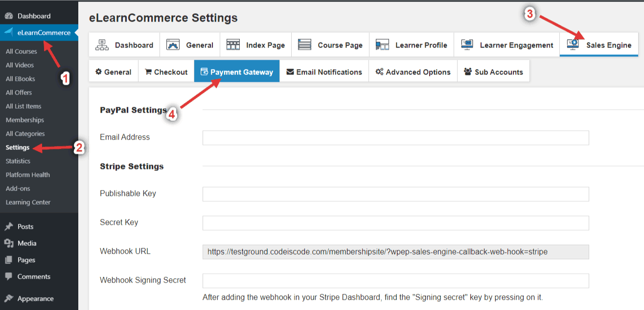Open the Learner Profile tab
Image resolution: width=644 pixels, height=310 pixels.
click(412, 45)
